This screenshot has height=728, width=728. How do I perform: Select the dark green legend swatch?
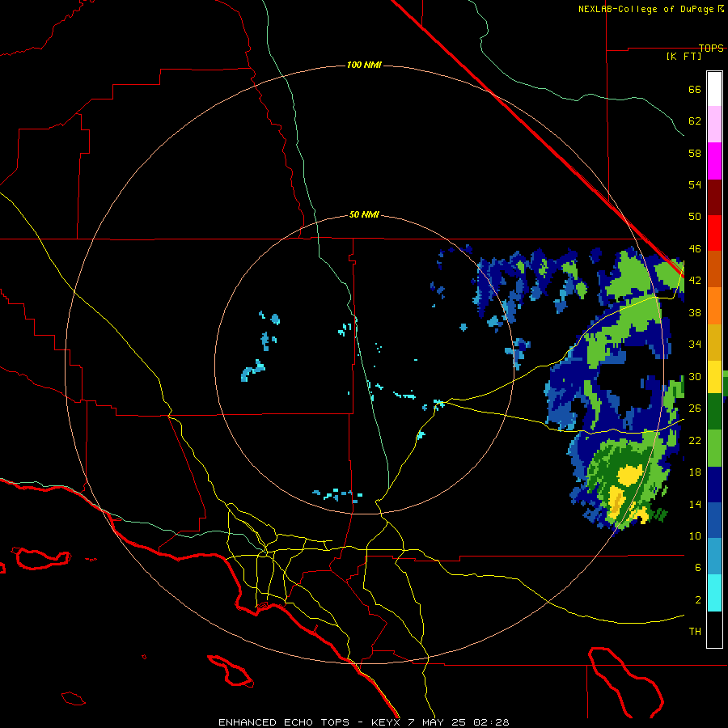point(714,412)
